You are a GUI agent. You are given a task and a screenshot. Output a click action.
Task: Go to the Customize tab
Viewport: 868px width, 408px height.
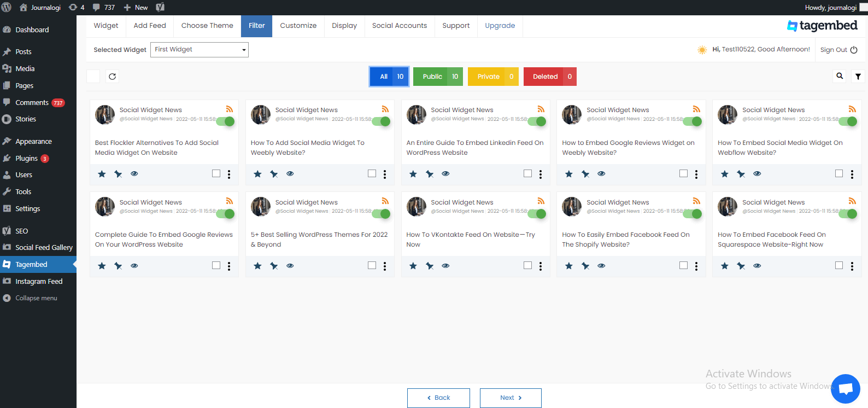click(298, 26)
